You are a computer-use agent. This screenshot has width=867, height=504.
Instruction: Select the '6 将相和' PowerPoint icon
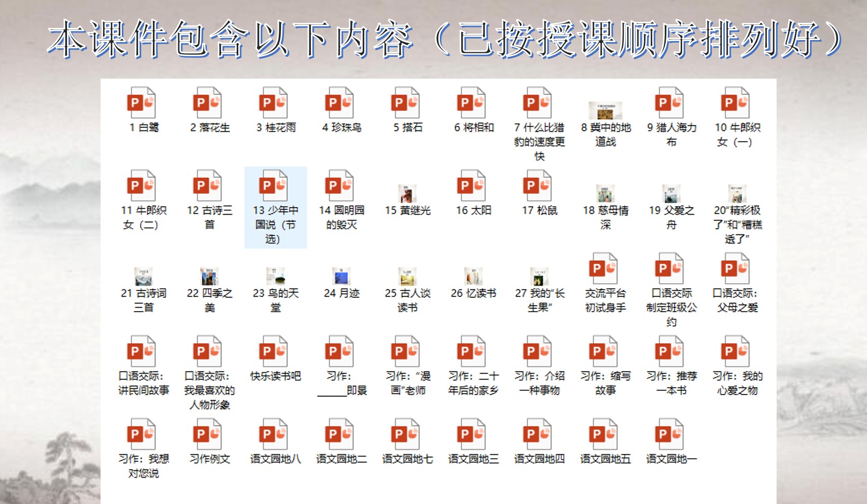point(471,103)
